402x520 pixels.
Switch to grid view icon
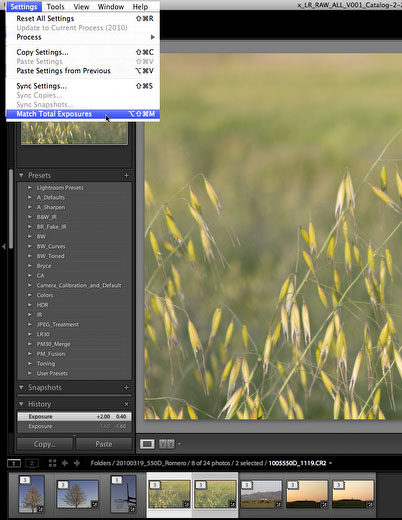pos(52,463)
